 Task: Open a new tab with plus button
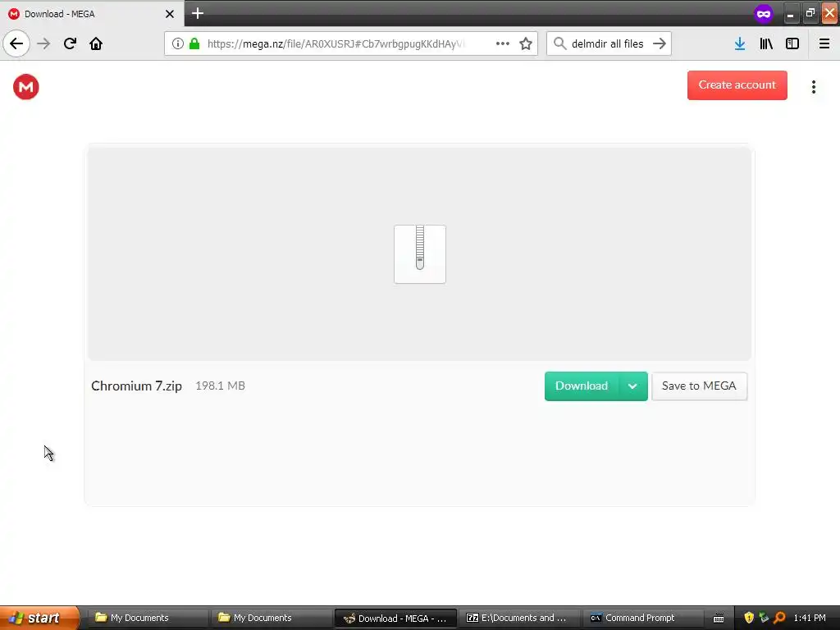(x=198, y=13)
